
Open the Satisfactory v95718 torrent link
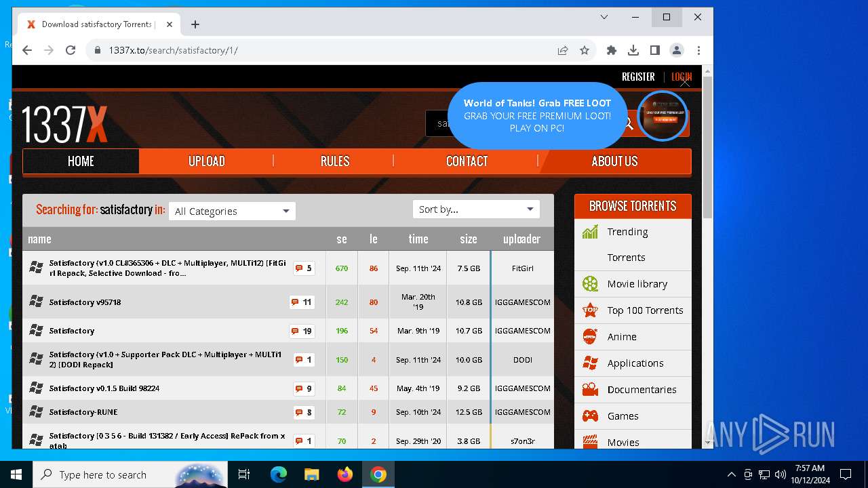(x=85, y=302)
